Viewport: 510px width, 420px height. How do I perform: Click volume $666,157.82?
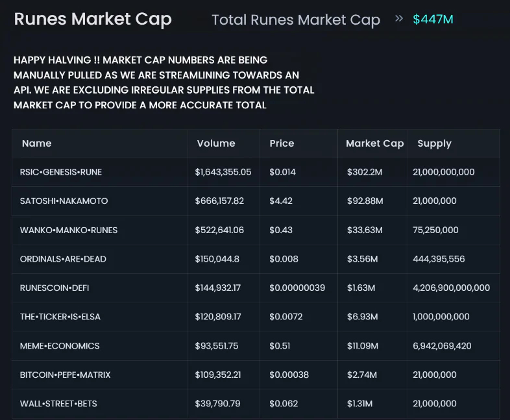219,201
